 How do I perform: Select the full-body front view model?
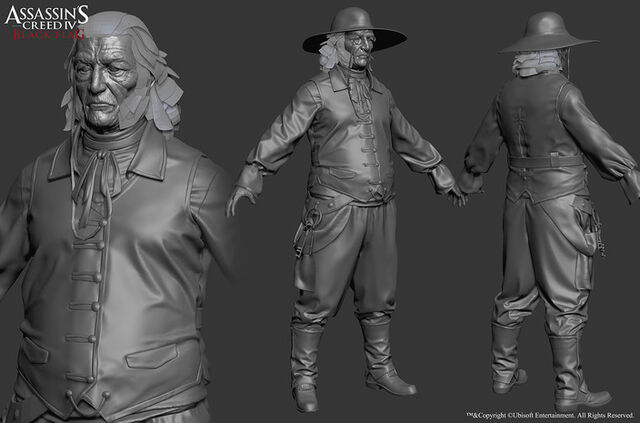click(347, 208)
